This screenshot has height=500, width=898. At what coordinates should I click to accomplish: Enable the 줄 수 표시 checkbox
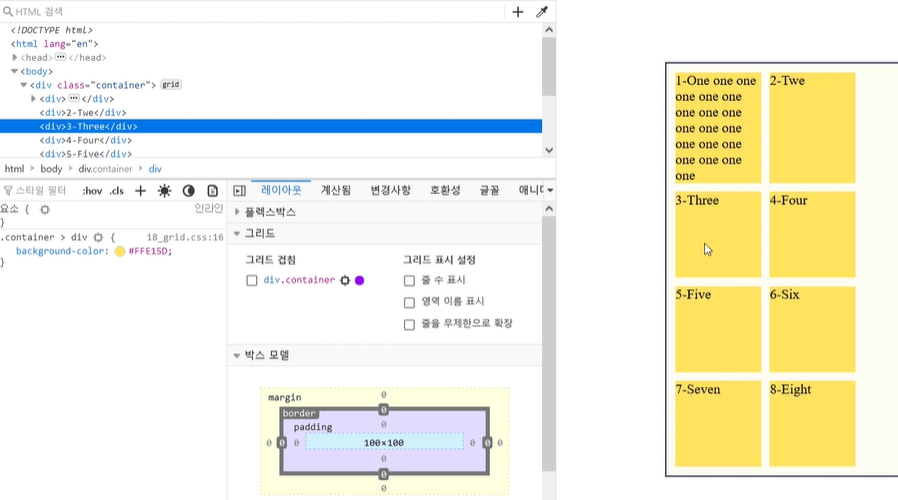409,280
